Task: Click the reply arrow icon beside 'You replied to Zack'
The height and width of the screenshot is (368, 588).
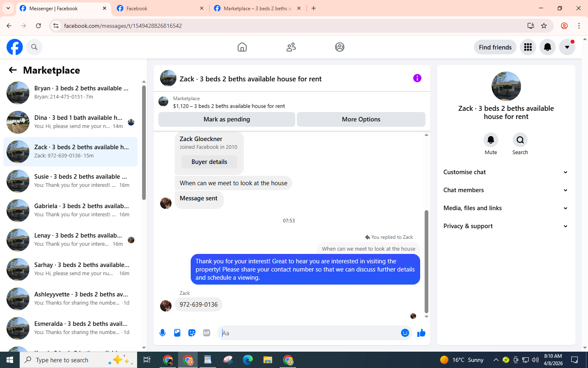Action: pos(367,237)
